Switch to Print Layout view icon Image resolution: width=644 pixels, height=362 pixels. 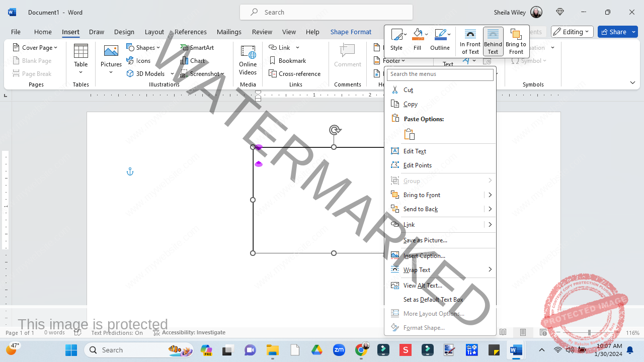pos(523,332)
